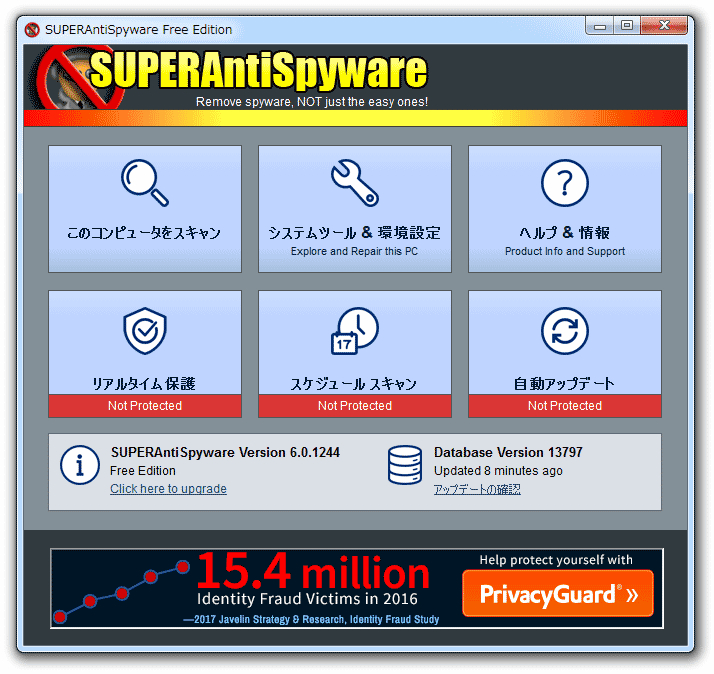Click the no-spy logo in the header
The width and height of the screenshot is (714, 674).
click(x=77, y=77)
